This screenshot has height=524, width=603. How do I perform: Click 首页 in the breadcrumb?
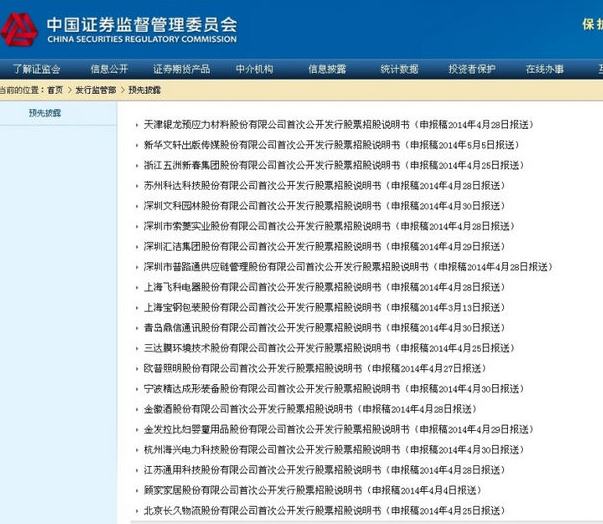point(55,90)
